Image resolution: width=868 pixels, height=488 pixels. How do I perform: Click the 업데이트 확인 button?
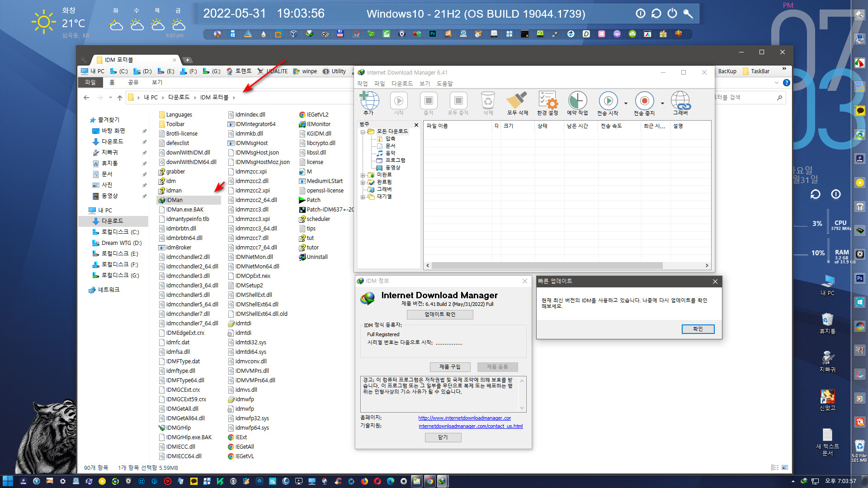point(440,314)
